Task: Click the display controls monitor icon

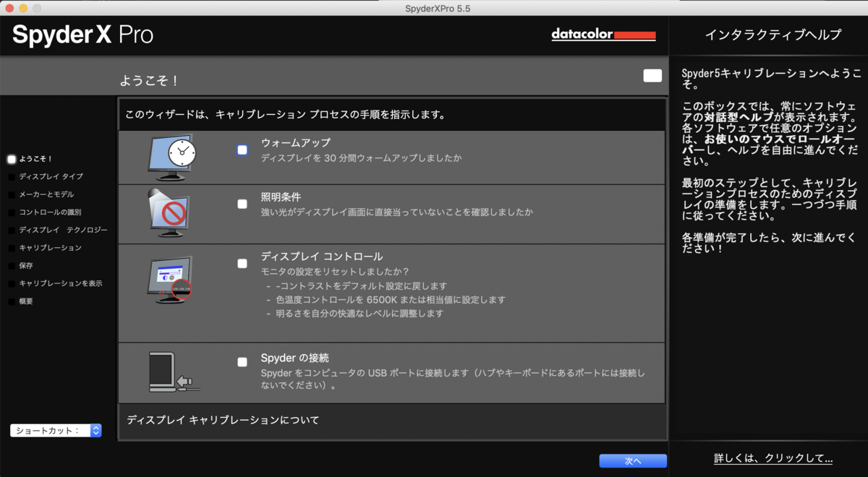Action: (x=171, y=279)
